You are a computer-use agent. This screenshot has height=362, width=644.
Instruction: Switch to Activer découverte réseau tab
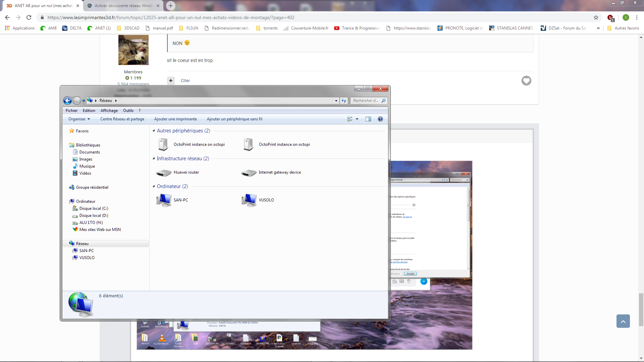pos(123,6)
